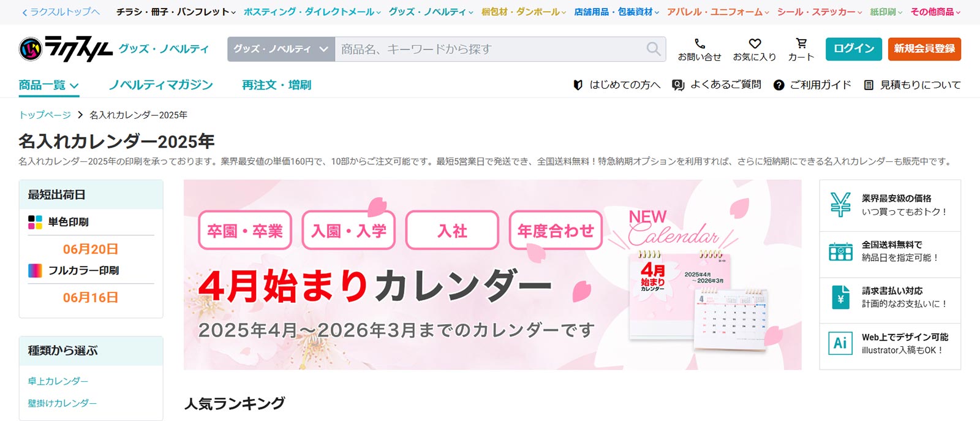Open ノベルティマガジン tab
Screen dimensions: 980x421
coord(160,85)
